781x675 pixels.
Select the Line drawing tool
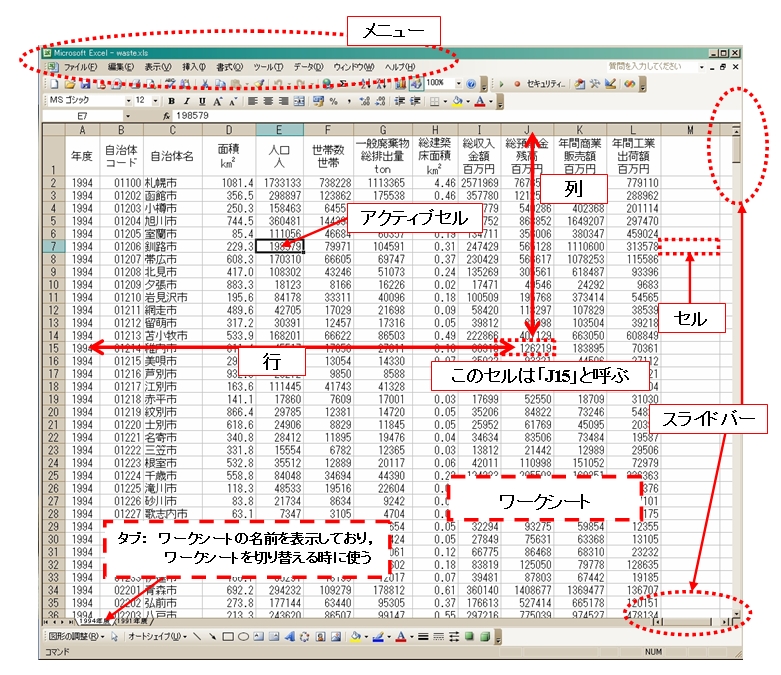tap(197, 637)
